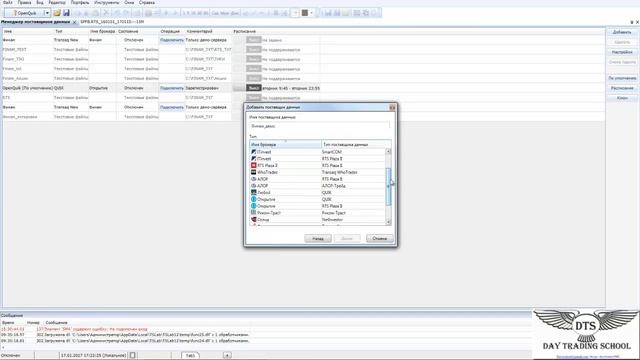Screen dimensions: 640x360
Task: Open the Портфель menu
Action: click(x=80, y=2)
